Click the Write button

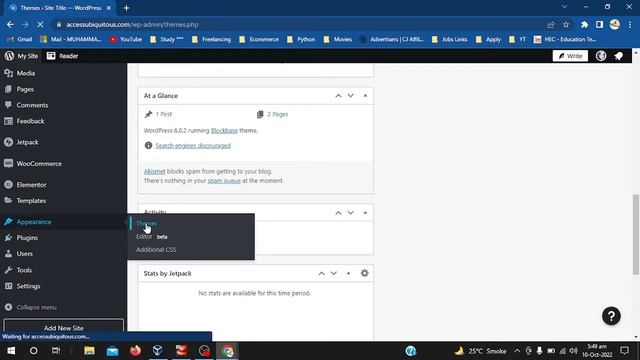pos(570,56)
